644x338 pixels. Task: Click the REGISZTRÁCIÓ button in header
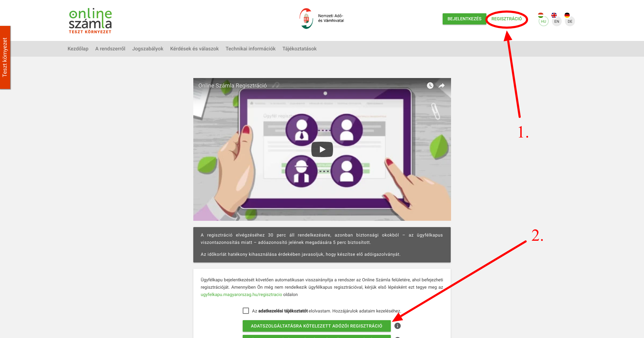point(506,19)
